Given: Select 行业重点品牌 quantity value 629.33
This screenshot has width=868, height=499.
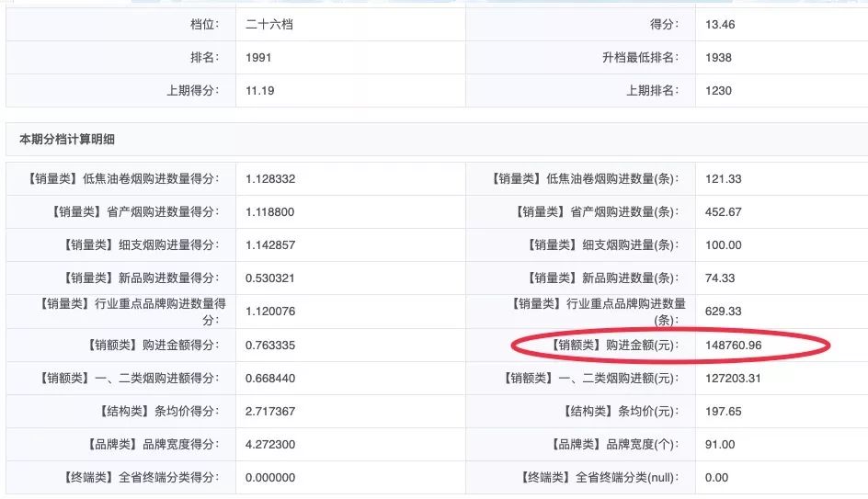Looking at the screenshot, I should click(x=723, y=312).
